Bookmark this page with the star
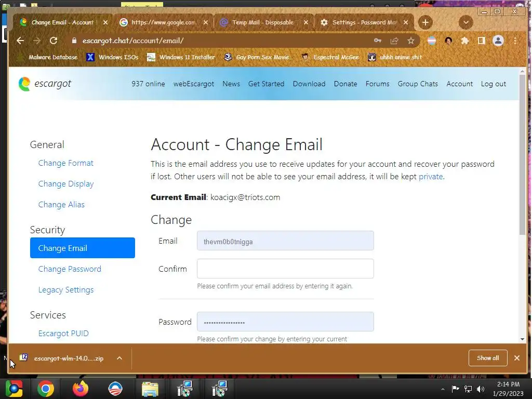The image size is (532, 399). coord(411,41)
